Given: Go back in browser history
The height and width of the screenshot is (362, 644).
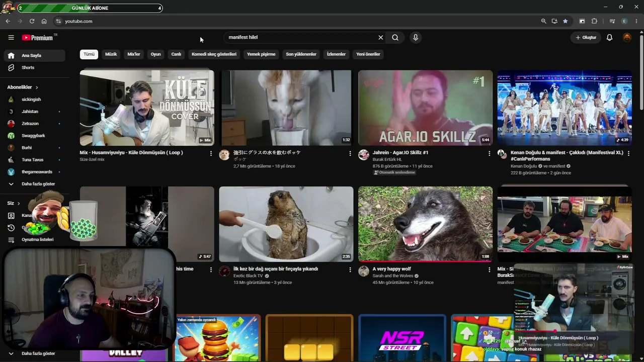Looking at the screenshot, I should [8, 21].
